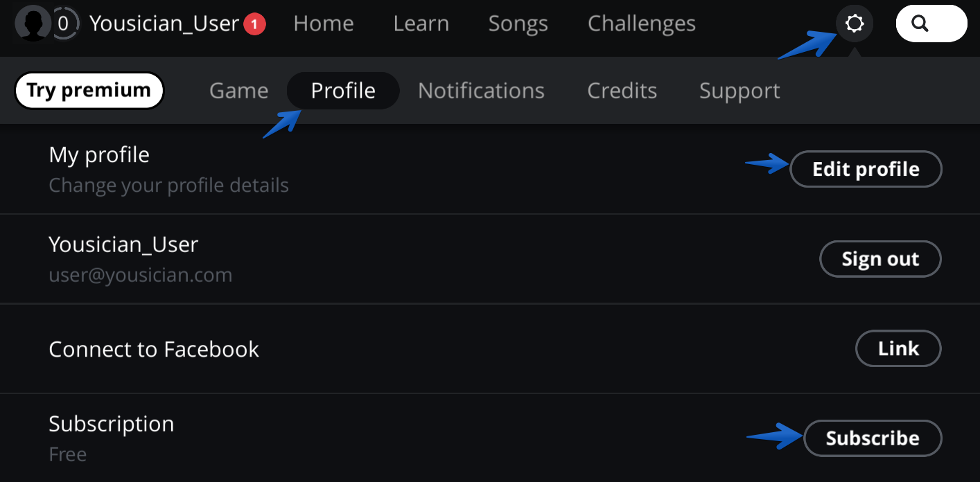Click the Yousician_User name in header

coord(164,24)
